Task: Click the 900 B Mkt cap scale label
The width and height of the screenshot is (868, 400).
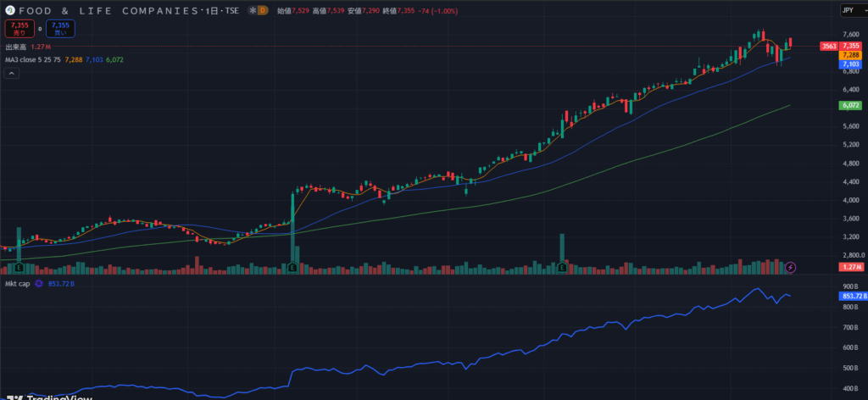Action: coord(850,286)
